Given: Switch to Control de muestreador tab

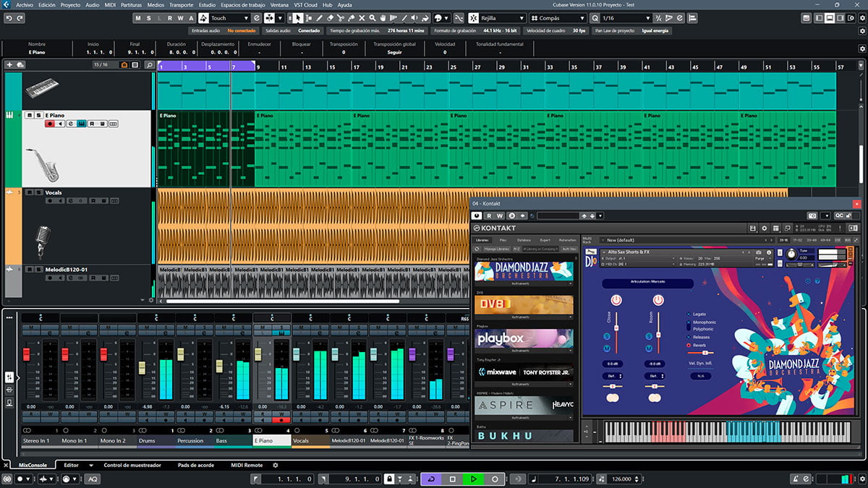Looking at the screenshot, I should [x=132, y=466].
